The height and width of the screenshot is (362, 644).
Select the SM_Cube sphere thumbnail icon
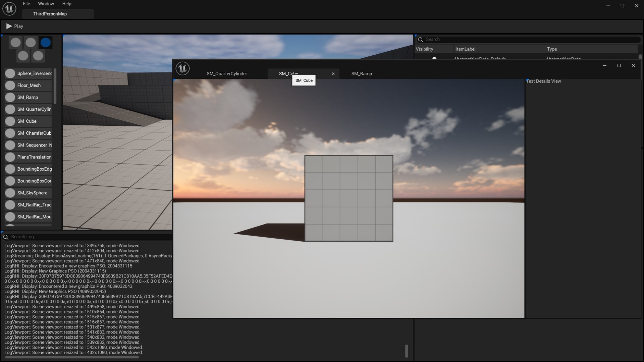[x=10, y=121]
